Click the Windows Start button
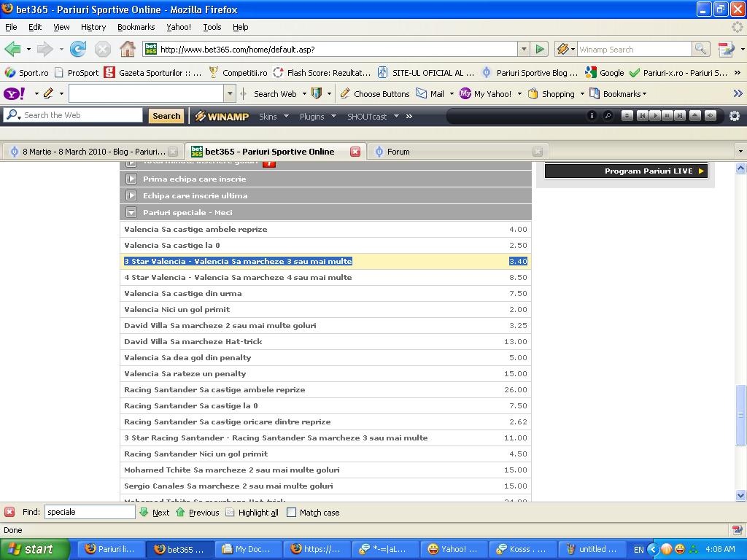This screenshot has width=747, height=560. tap(35, 549)
